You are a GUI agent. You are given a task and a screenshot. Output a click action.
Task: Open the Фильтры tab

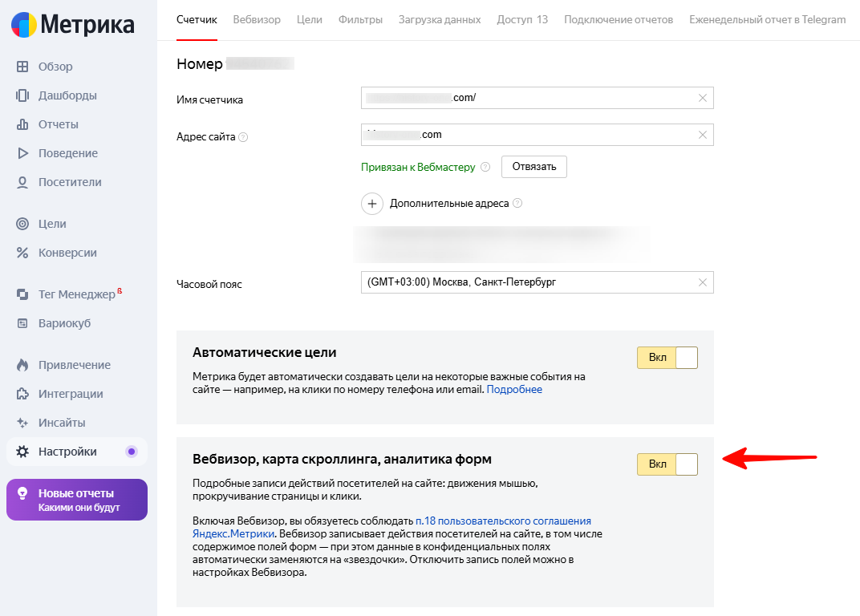(x=360, y=19)
